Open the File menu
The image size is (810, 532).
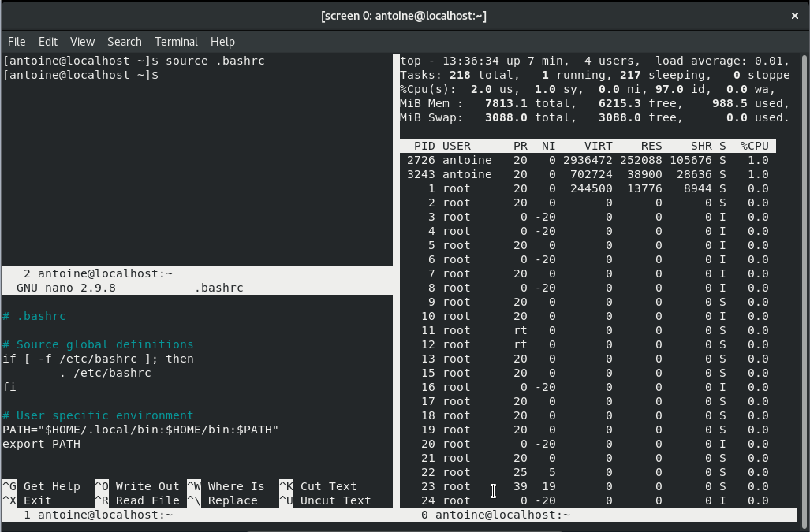17,42
